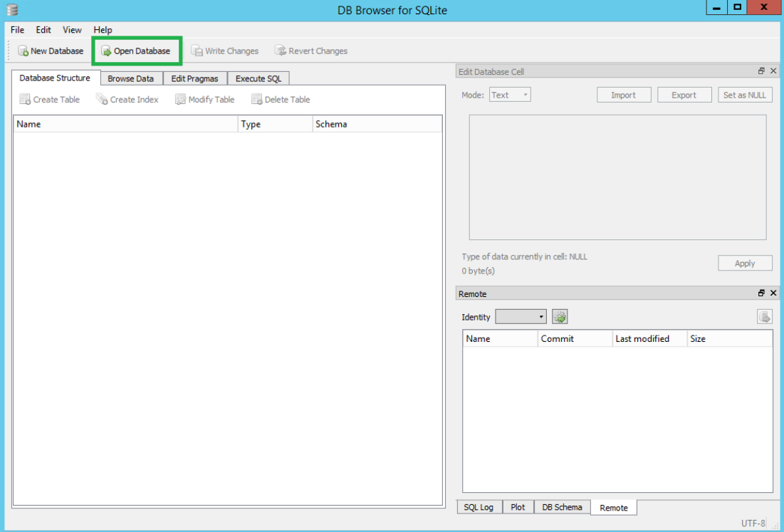Switch to the Edit Pragmas tab

pos(195,78)
